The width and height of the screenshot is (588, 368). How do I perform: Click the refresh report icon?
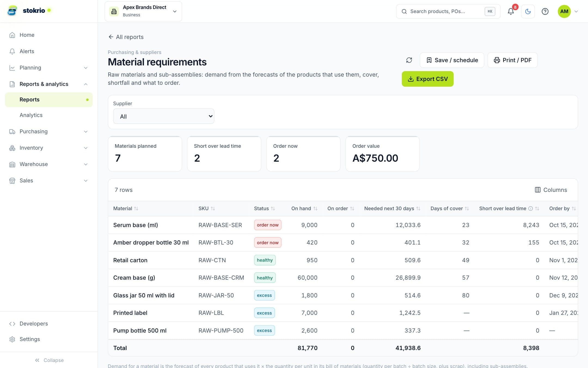tap(409, 60)
